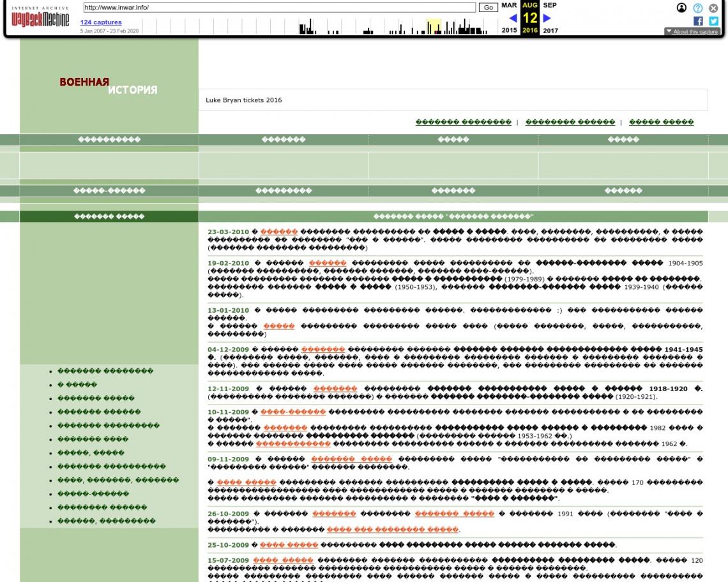Click the year range (1920-1921)
The height and width of the screenshot is (582, 728).
click(x=636, y=397)
